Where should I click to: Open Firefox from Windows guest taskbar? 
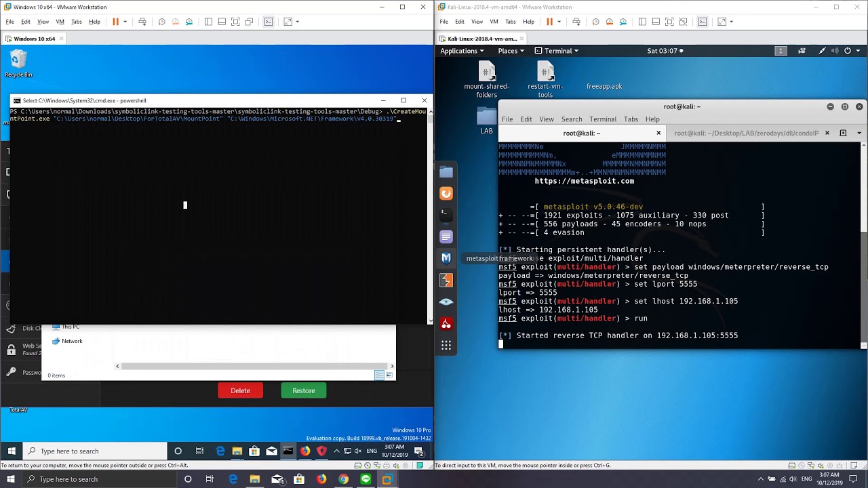305,451
